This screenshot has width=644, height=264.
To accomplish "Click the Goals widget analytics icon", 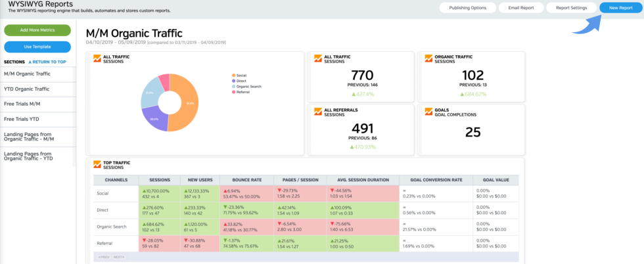I will tap(428, 112).
